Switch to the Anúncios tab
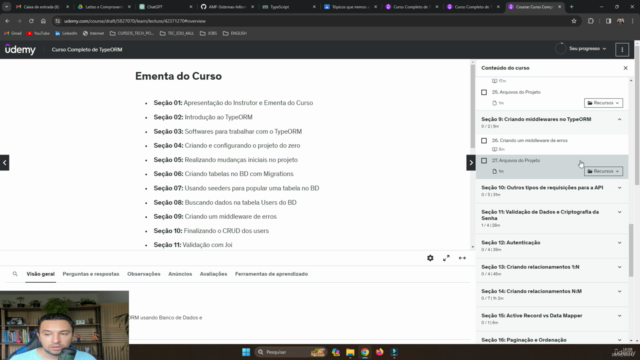Image resolution: width=640 pixels, height=360 pixels. tap(180, 274)
